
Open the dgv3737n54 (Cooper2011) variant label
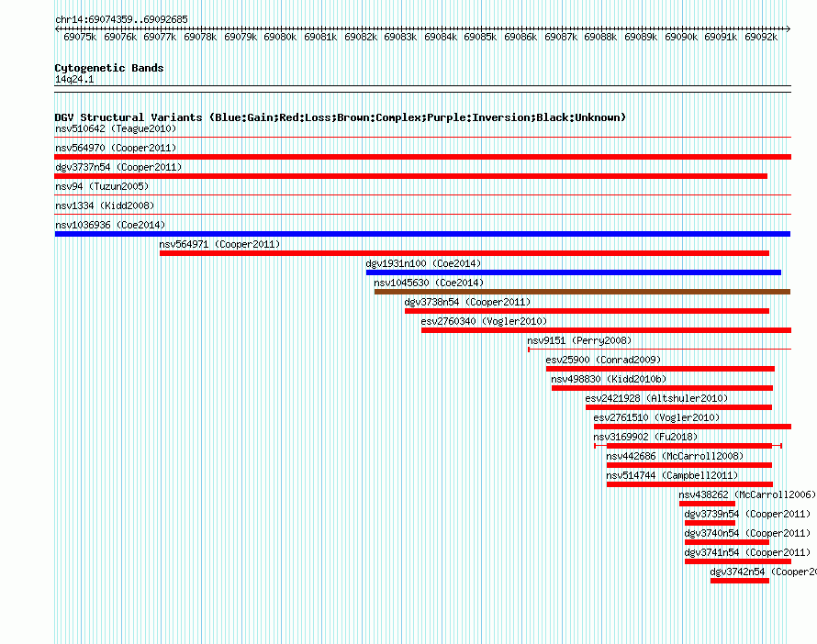click(x=118, y=167)
